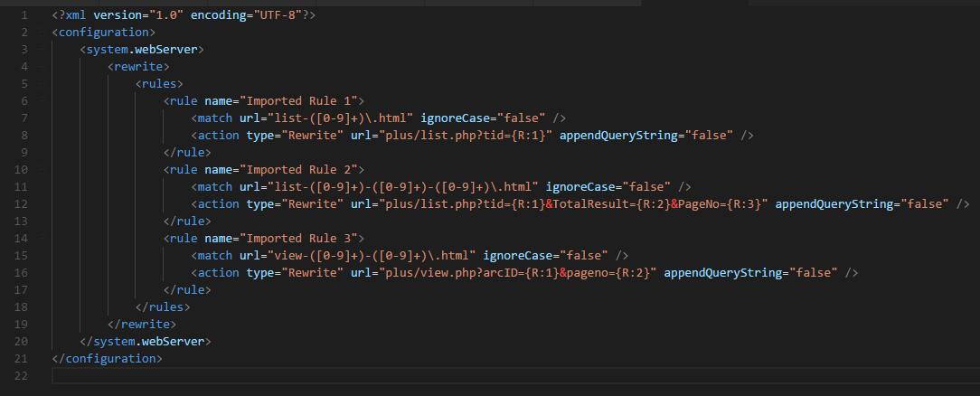Collapse the opening rewrite tag fold marker
The height and width of the screenshot is (396, 980).
tap(42, 67)
